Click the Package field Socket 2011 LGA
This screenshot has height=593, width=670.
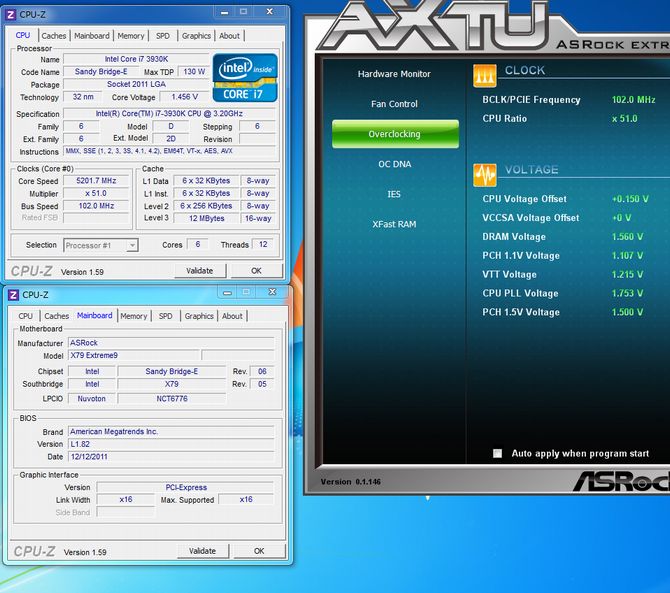coord(136,84)
